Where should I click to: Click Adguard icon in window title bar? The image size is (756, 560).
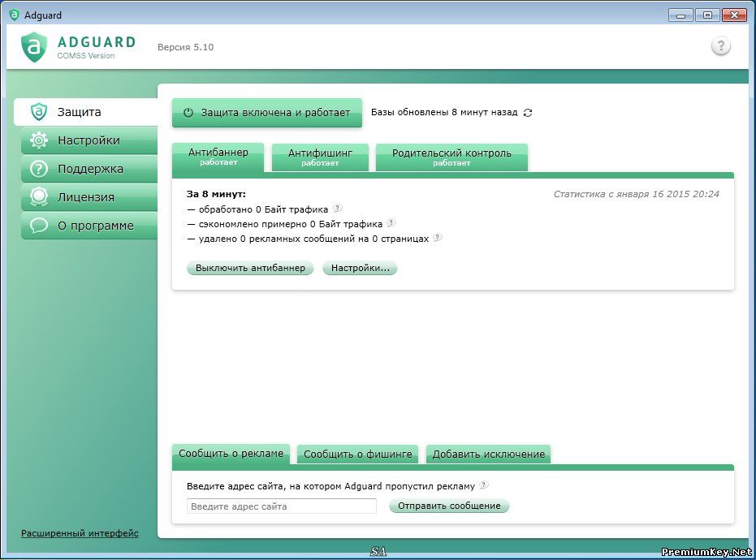coord(14,15)
